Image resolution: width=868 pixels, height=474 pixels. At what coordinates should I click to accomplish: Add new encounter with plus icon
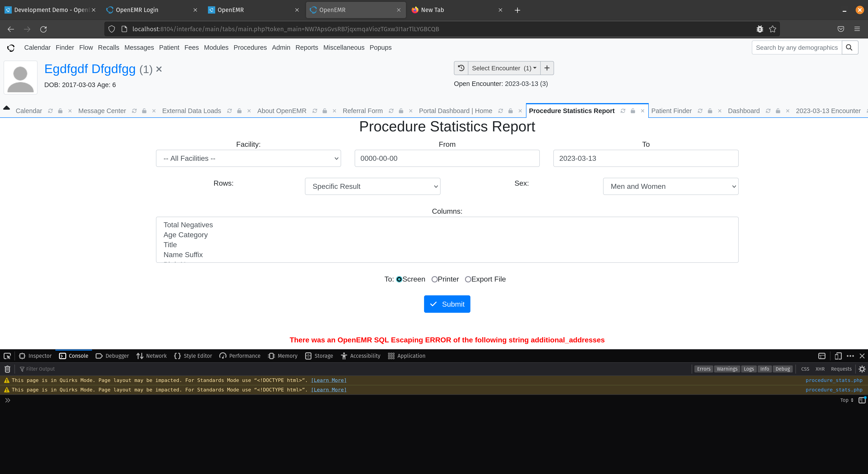[x=547, y=68]
